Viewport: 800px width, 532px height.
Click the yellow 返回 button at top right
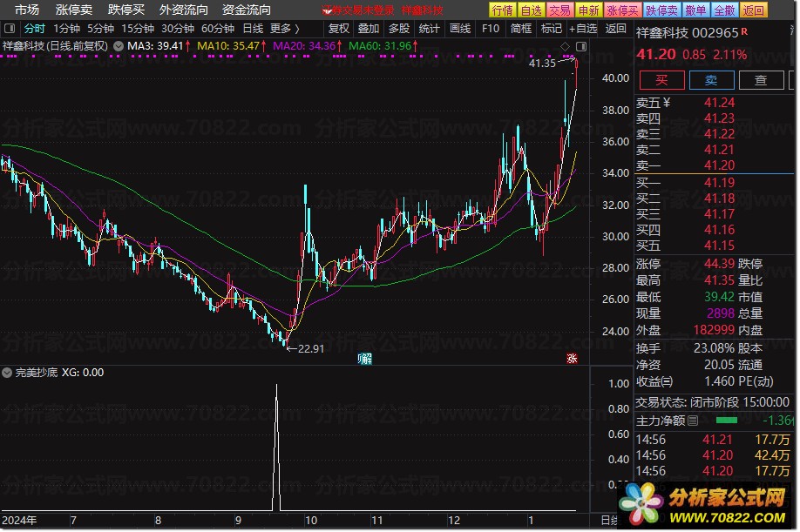[753, 10]
